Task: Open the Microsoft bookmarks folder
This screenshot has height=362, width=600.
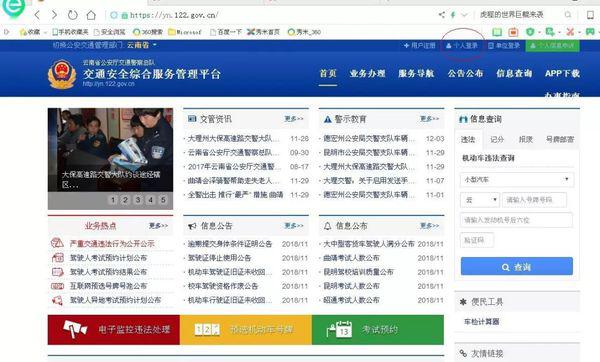Action: pos(185,32)
